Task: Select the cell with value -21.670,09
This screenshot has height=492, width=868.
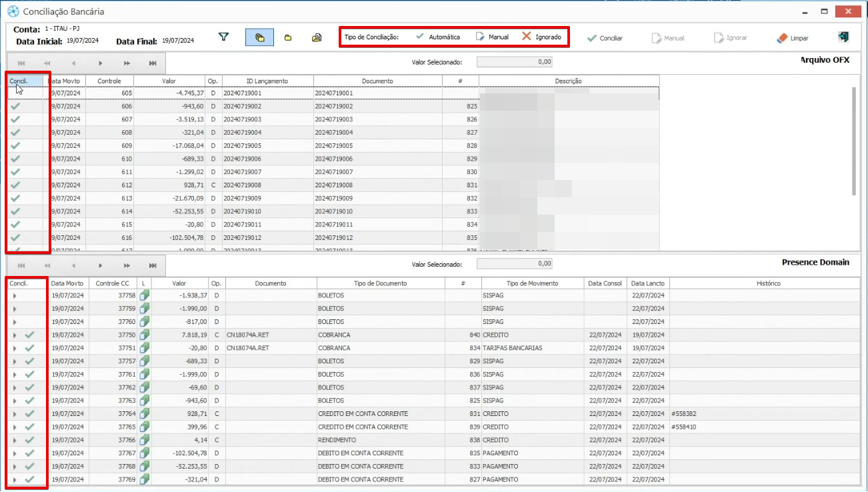Action: coord(169,198)
